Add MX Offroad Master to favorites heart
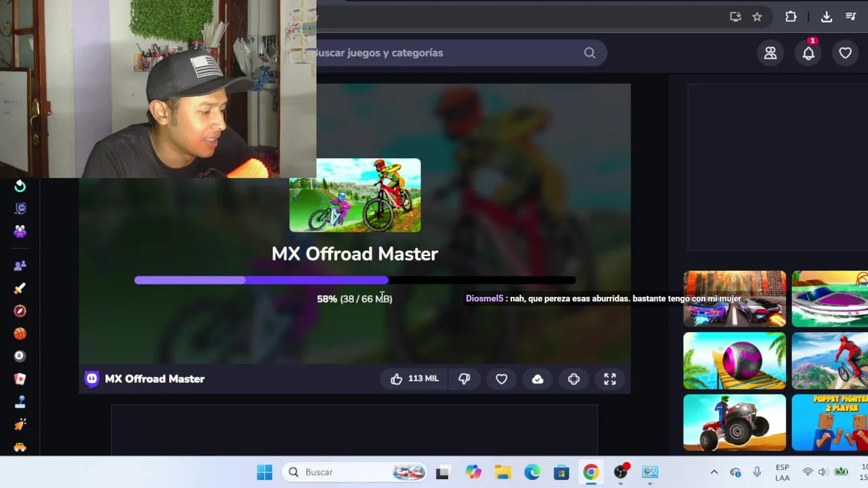This screenshot has width=868, height=488. click(x=501, y=379)
